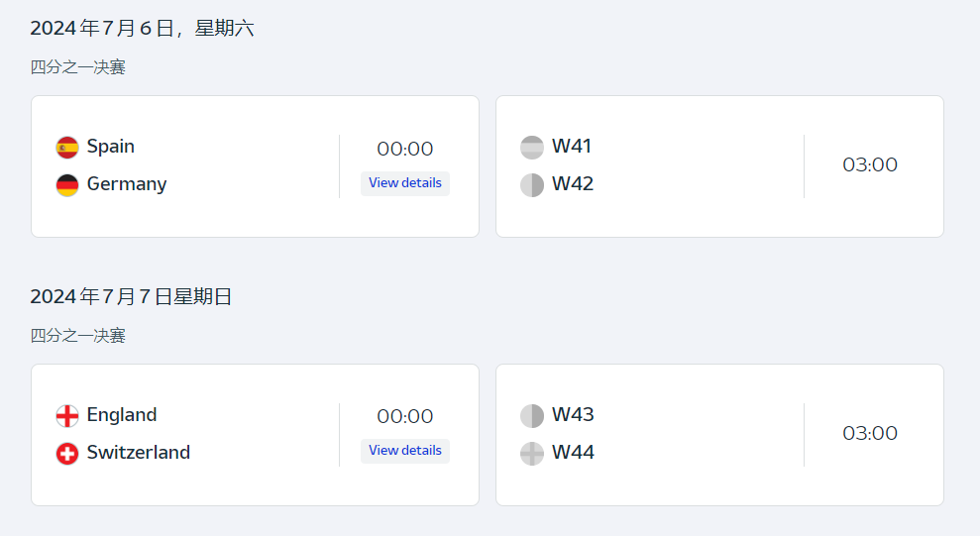Click the Switzerland flag icon
Viewport: 980px width, 536px height.
click(67, 454)
